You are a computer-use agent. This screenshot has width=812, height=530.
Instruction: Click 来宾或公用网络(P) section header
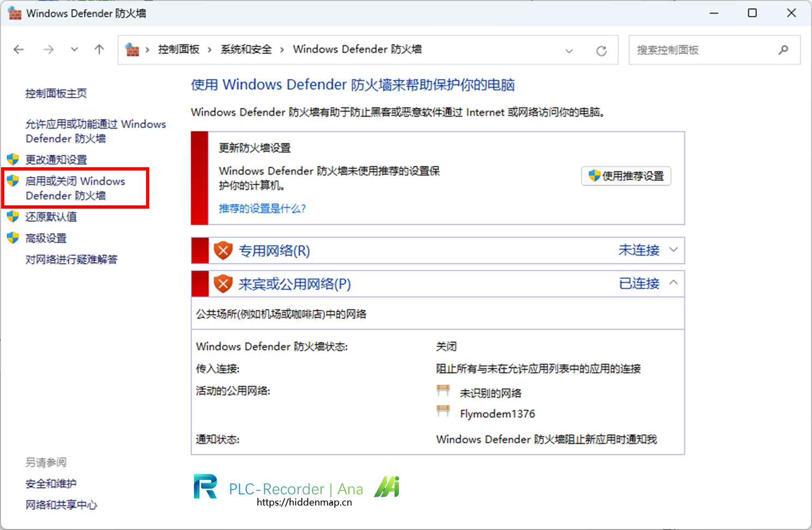tap(438, 284)
